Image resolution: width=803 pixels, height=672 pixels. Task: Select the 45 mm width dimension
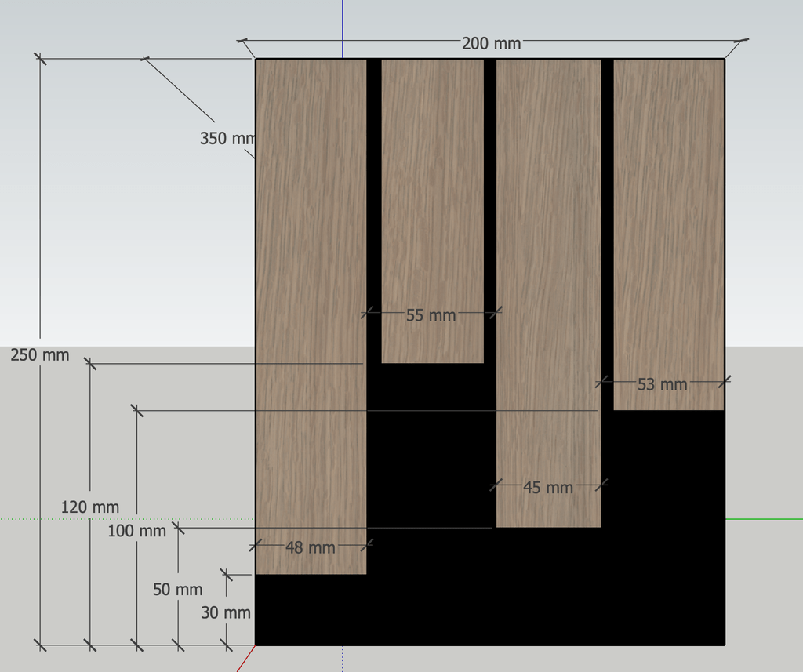tap(547, 487)
